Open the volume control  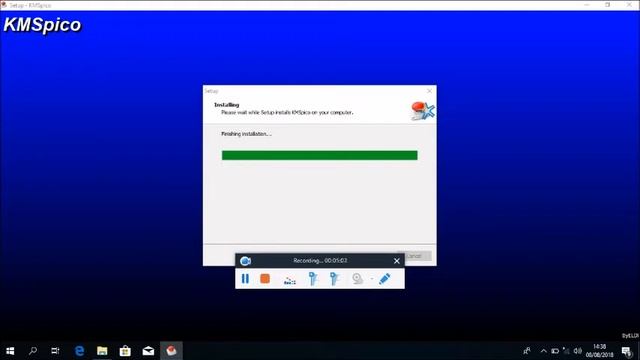click(578, 351)
